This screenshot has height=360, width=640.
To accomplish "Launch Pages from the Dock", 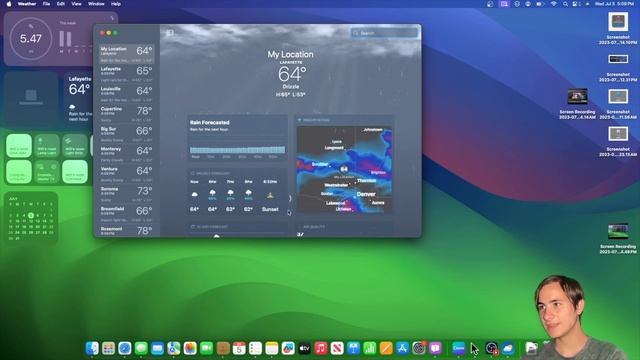I will tap(386, 348).
